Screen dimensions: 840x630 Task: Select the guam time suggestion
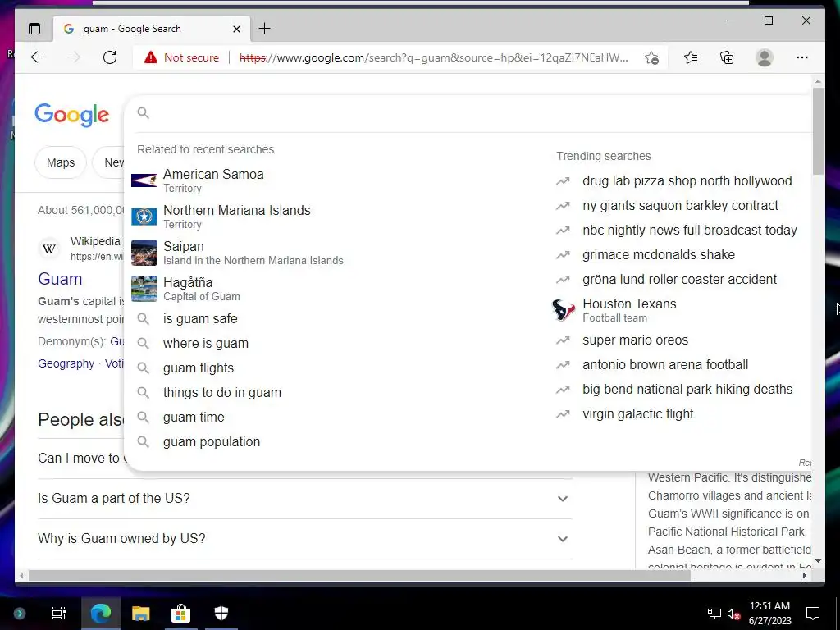tap(194, 418)
